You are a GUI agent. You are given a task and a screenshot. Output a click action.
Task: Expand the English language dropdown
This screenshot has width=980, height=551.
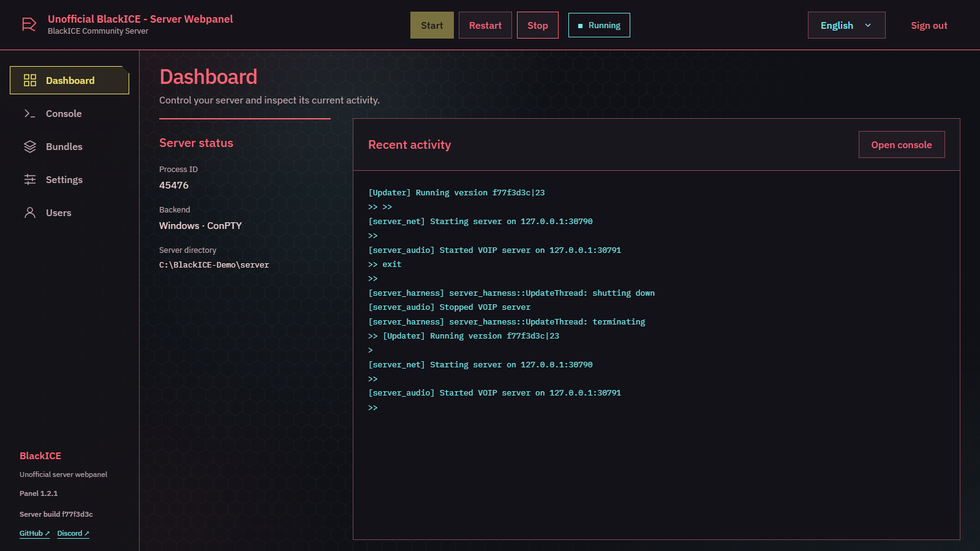[x=846, y=25]
